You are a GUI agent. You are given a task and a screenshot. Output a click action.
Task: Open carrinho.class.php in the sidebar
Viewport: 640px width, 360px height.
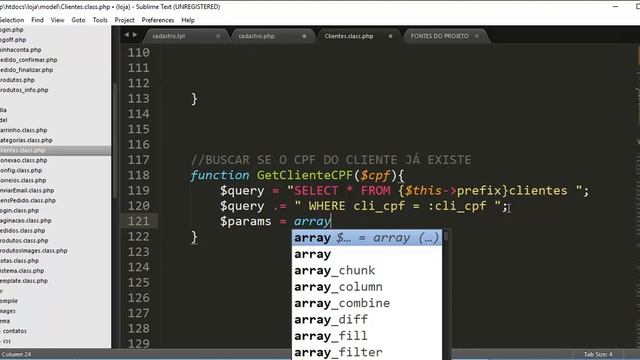(x=24, y=130)
